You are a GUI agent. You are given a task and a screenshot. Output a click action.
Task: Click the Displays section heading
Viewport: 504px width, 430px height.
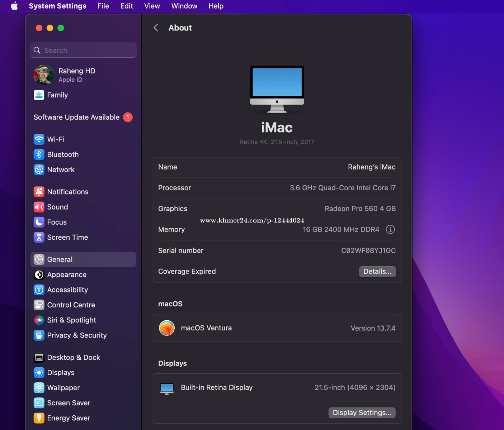click(173, 363)
